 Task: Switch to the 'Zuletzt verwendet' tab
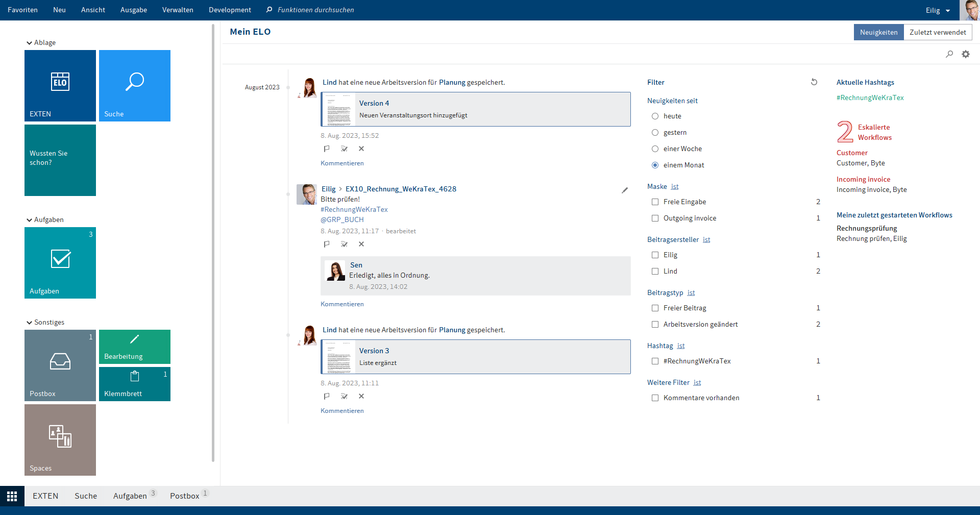[938, 32]
